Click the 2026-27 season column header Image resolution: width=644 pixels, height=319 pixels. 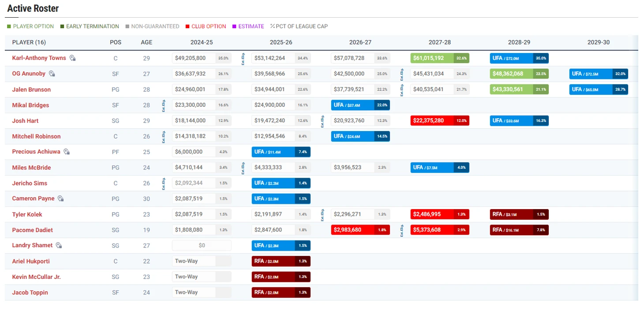point(360,42)
